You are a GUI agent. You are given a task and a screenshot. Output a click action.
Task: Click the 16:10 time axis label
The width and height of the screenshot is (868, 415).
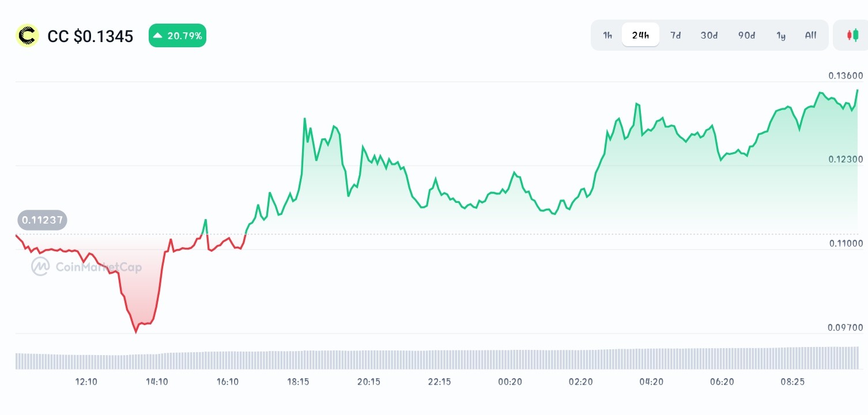228,382
